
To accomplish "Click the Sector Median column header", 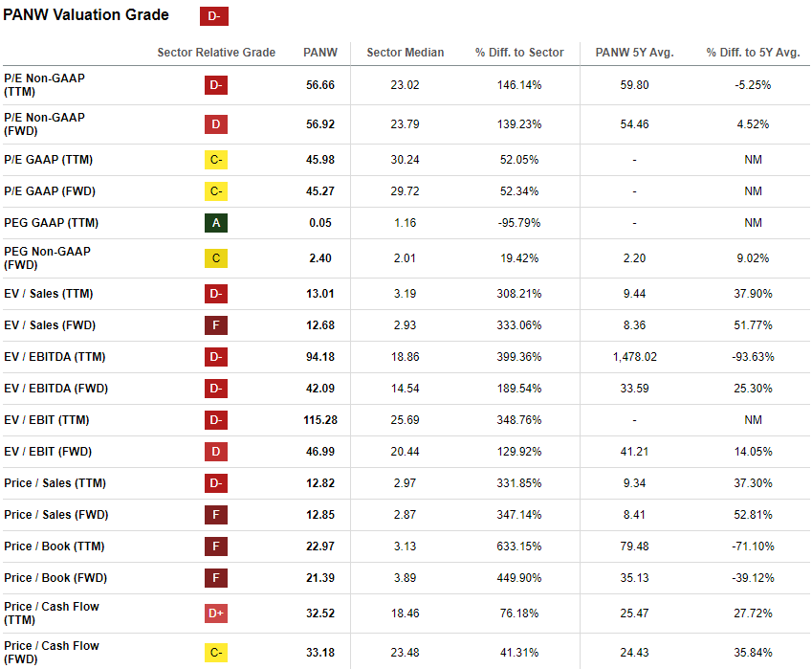I will tap(406, 53).
